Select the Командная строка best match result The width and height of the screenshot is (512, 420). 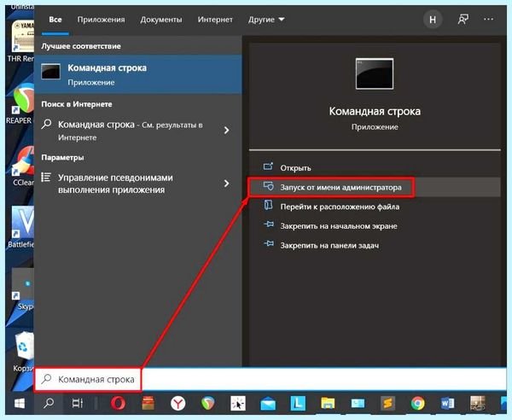pyautogui.click(x=137, y=74)
